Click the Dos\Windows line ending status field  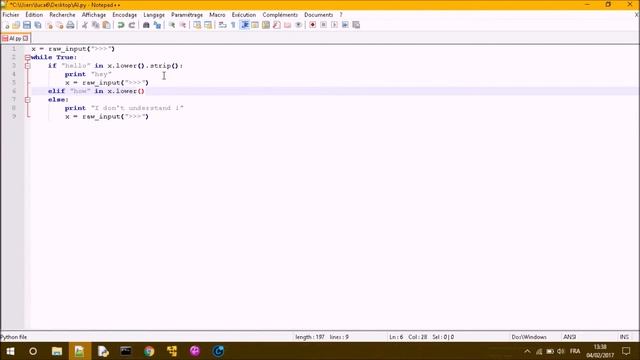coord(529,337)
